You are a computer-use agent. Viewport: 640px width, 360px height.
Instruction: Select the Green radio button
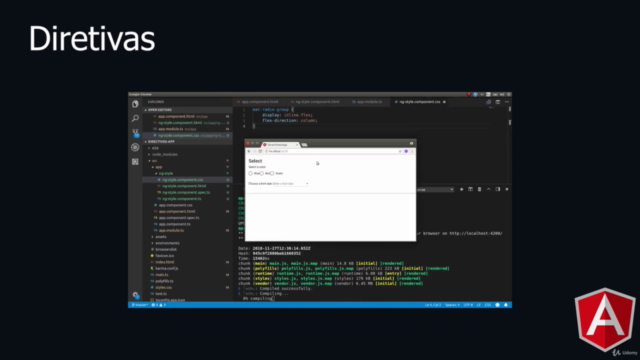click(x=272, y=173)
